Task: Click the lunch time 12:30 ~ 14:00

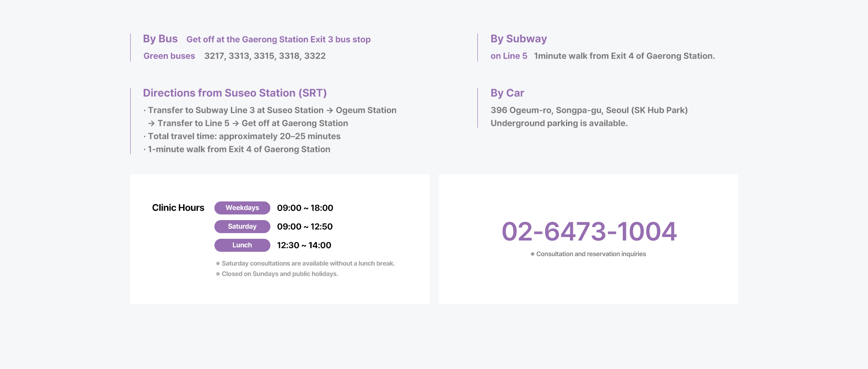Action: click(x=304, y=245)
